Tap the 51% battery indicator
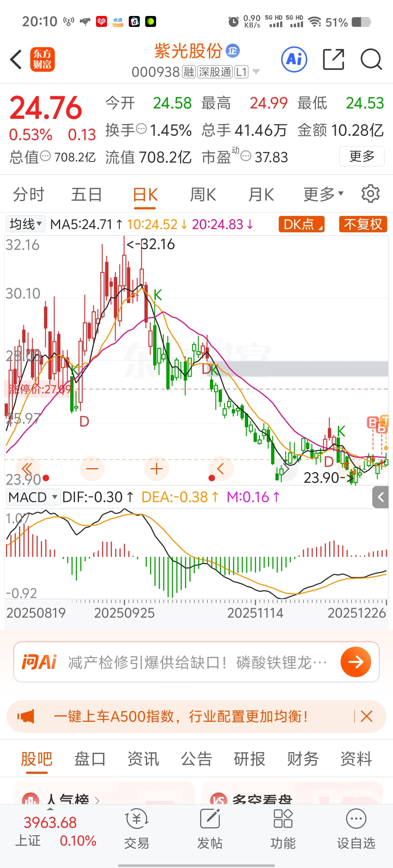393x868 pixels. (348, 22)
